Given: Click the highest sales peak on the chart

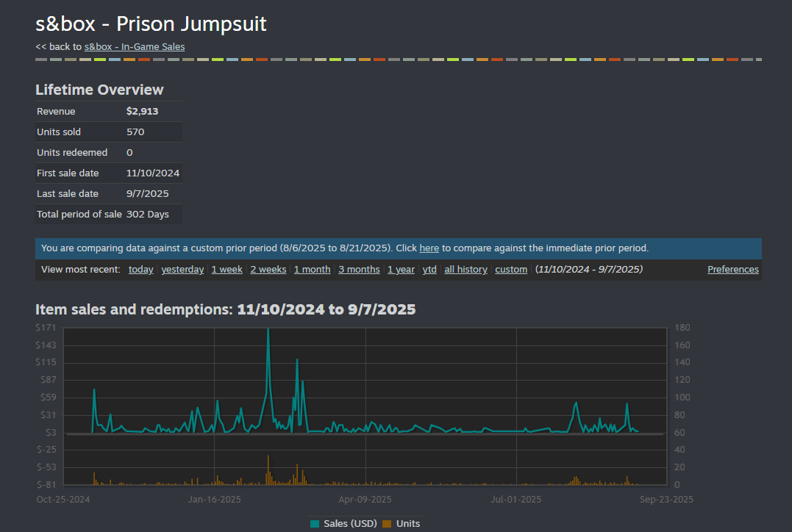Looking at the screenshot, I should (x=268, y=330).
